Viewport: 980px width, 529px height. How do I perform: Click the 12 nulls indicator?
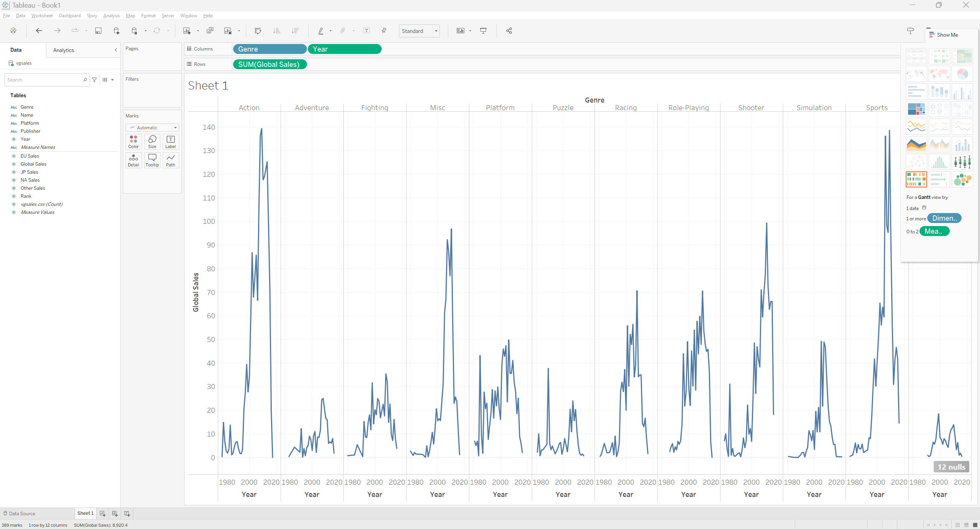pos(951,467)
